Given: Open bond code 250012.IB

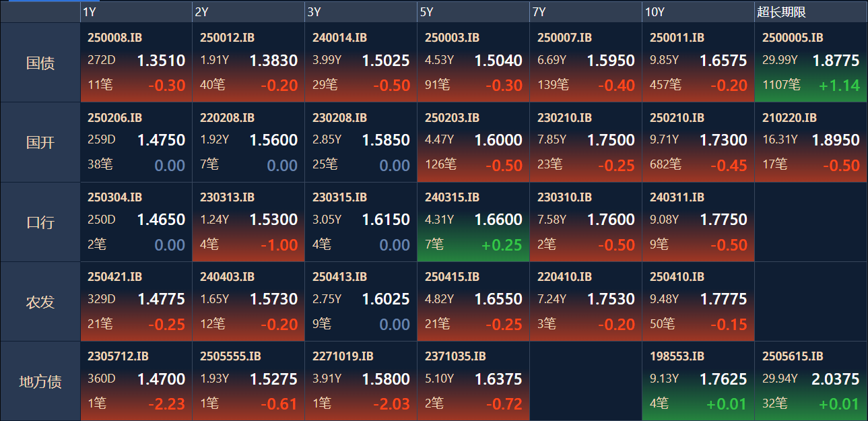Looking at the screenshot, I should (227, 38).
